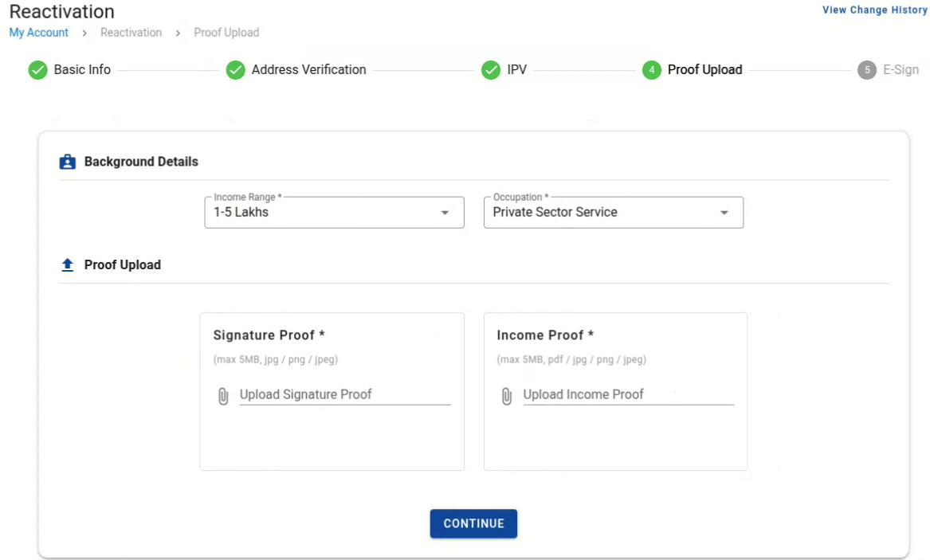Navigate to My Account breadcrumb

[x=39, y=33]
